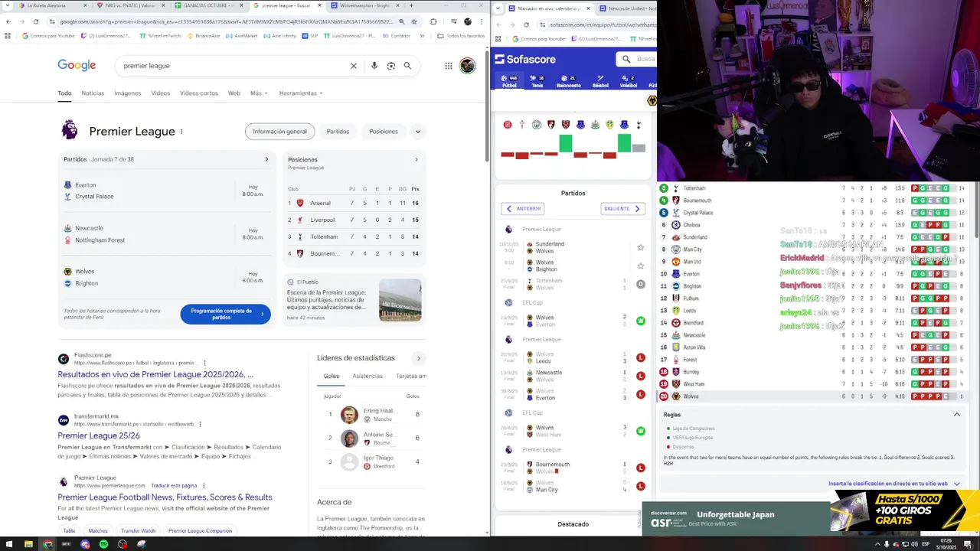Switch to the GANACIAS OCTUBRE sheet tab
Image resolution: width=980 pixels, height=551 pixels.
208,5
